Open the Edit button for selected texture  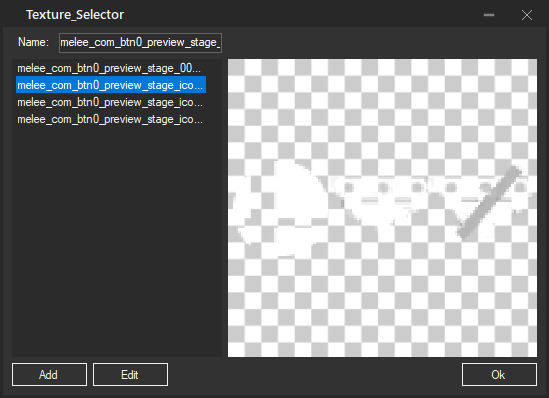pos(130,375)
